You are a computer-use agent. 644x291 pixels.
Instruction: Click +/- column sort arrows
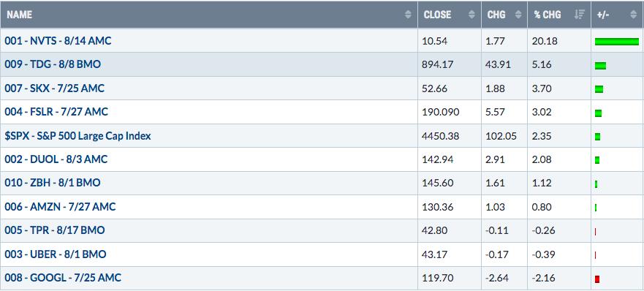tap(633, 15)
